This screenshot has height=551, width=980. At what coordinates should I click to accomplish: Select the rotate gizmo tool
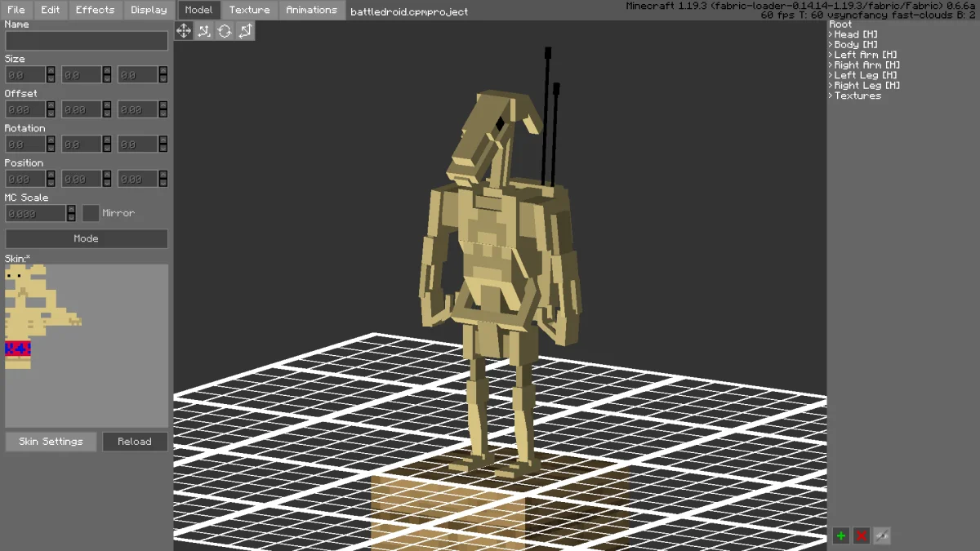pos(225,30)
